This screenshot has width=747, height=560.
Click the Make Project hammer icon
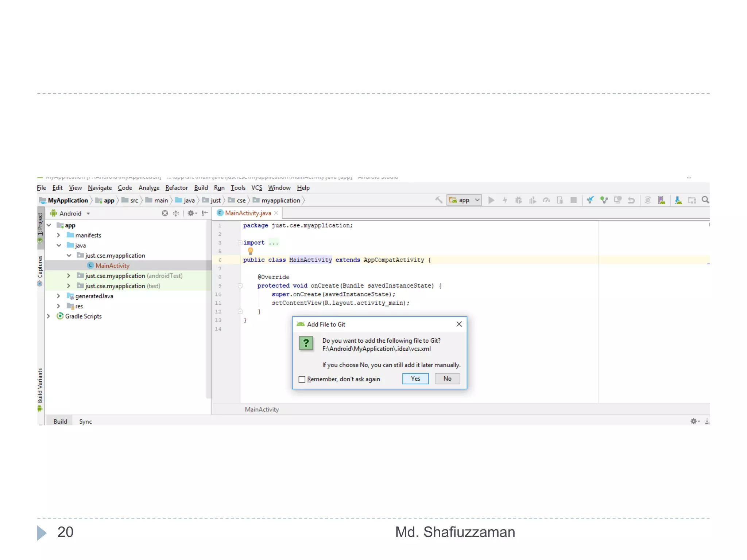point(439,200)
